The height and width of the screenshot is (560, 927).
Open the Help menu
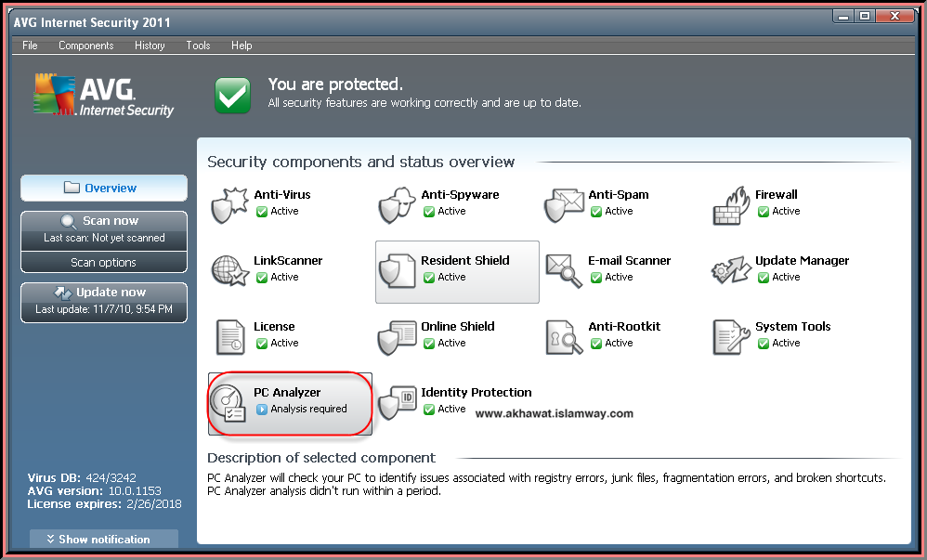tap(242, 46)
